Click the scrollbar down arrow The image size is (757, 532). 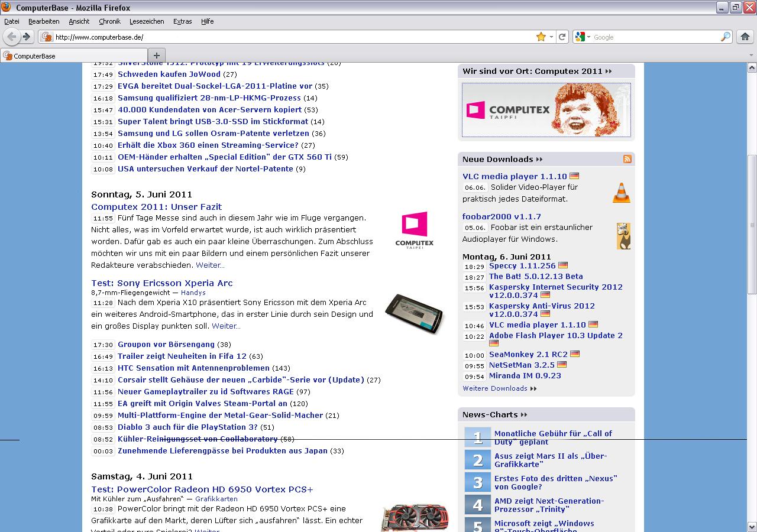tap(752, 527)
